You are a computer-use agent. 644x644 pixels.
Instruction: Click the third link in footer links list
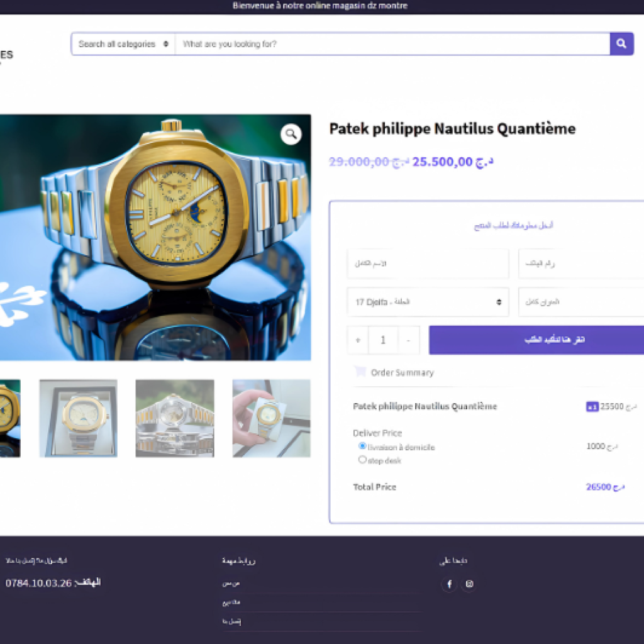(x=231, y=621)
